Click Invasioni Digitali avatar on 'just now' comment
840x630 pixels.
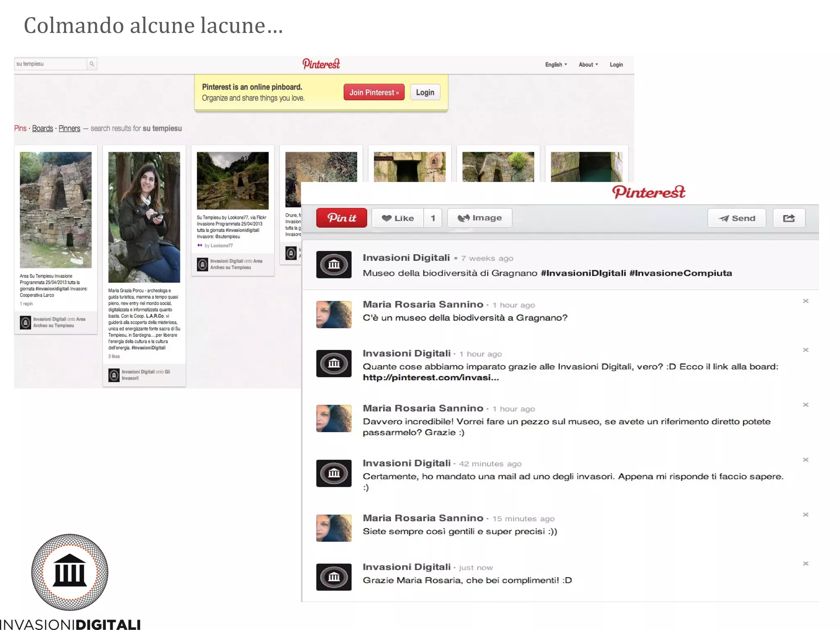point(334,577)
